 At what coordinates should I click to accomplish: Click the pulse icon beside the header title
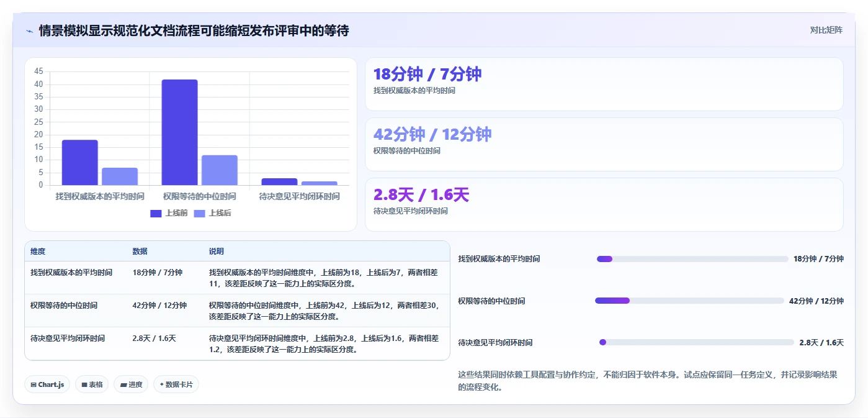29,30
